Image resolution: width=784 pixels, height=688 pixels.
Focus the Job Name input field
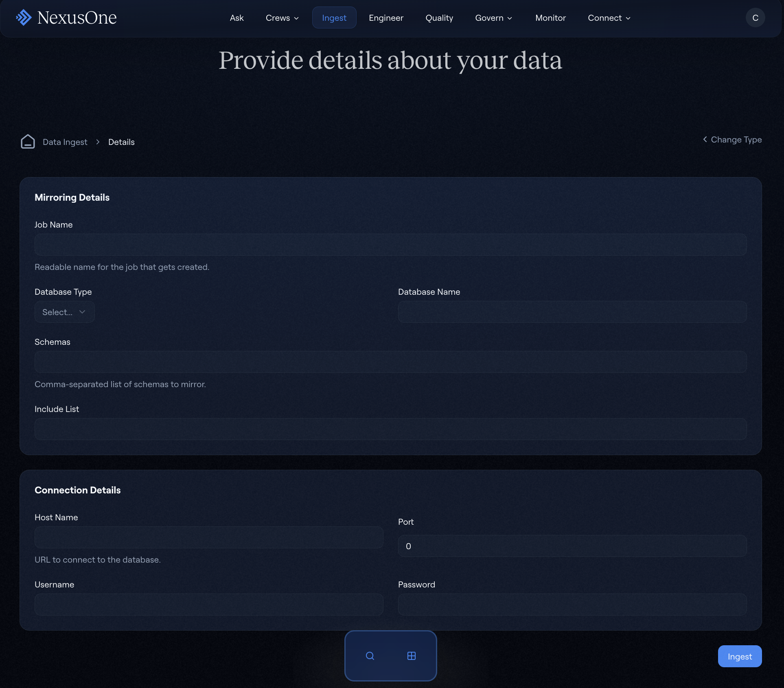[x=390, y=245]
